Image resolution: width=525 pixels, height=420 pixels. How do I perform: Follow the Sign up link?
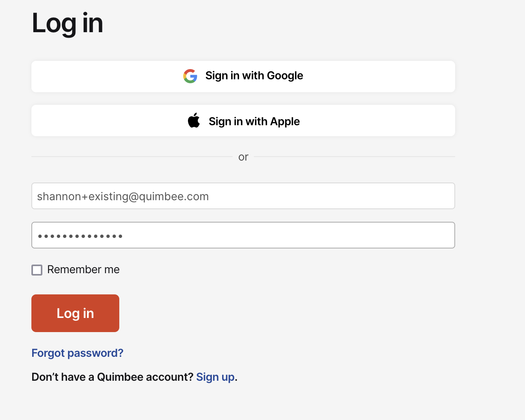point(215,377)
